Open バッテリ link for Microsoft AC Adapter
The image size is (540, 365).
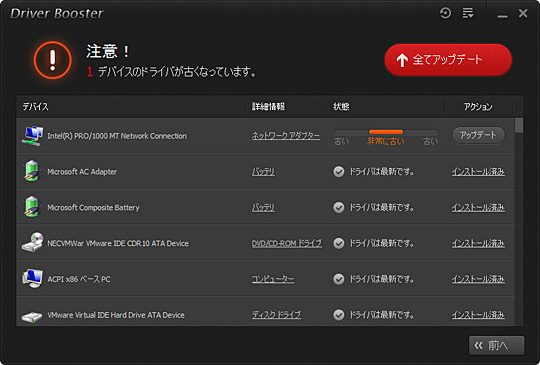[263, 171]
